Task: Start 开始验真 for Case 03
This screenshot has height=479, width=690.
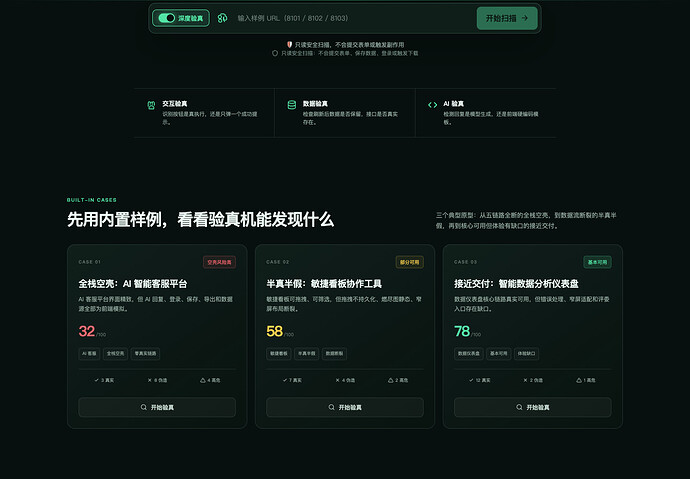Action: click(x=532, y=407)
